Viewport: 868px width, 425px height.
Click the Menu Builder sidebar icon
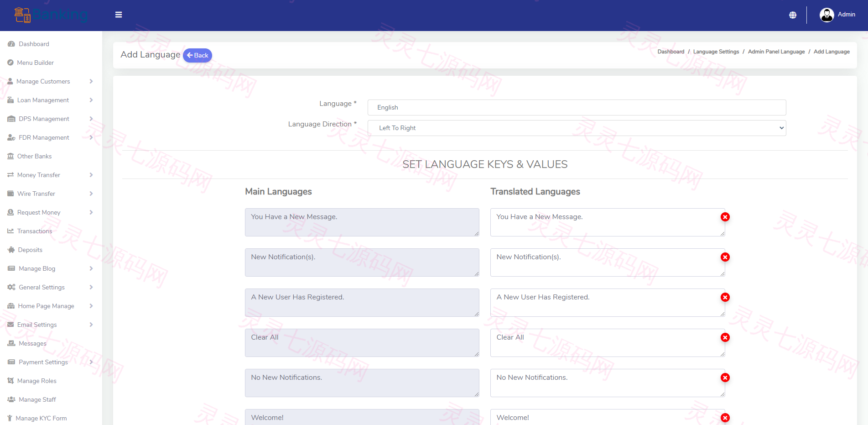10,63
